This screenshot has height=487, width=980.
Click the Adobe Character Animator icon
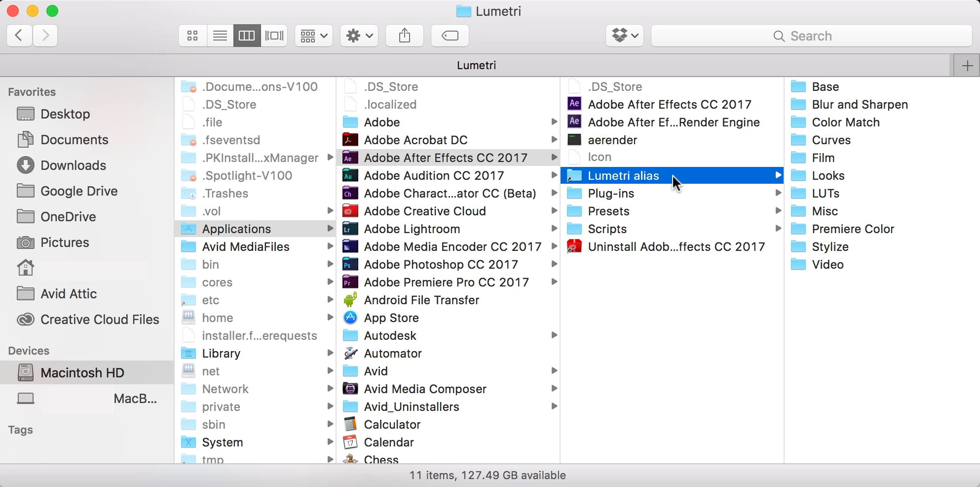(350, 193)
